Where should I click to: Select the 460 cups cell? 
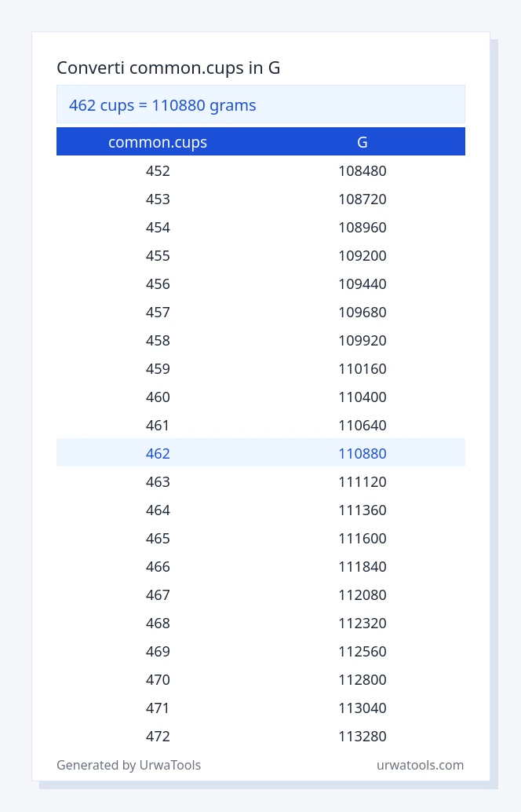158,397
